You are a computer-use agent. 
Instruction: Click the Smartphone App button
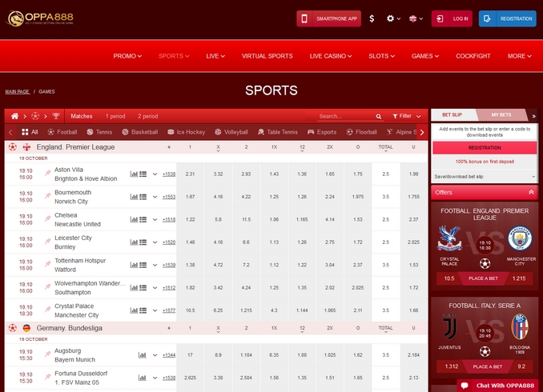pos(328,18)
